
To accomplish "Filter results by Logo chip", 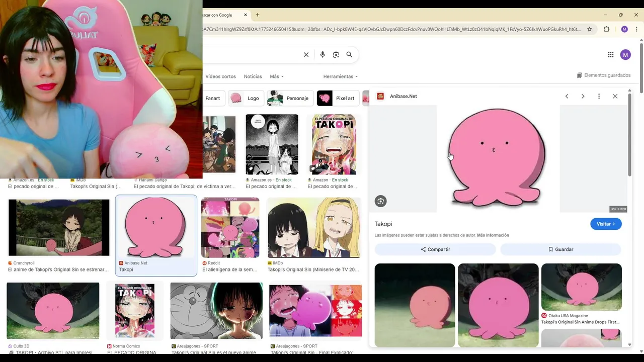I will pyautogui.click(x=246, y=98).
